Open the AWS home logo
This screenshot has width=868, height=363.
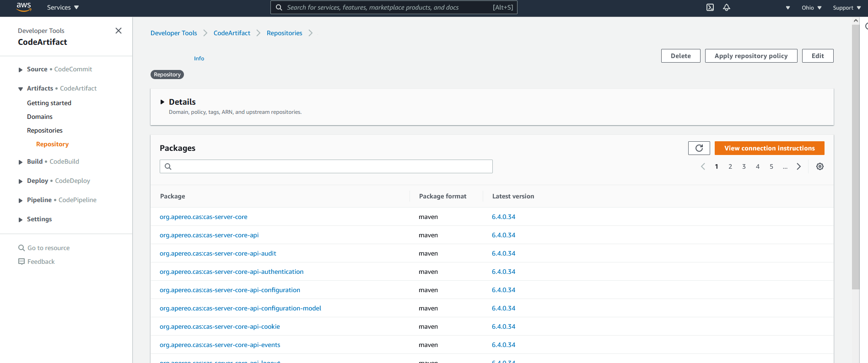click(x=24, y=7)
